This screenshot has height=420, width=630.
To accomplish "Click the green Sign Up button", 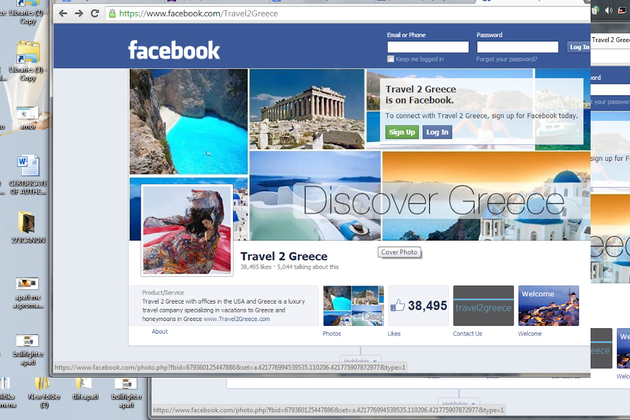I will [402, 132].
